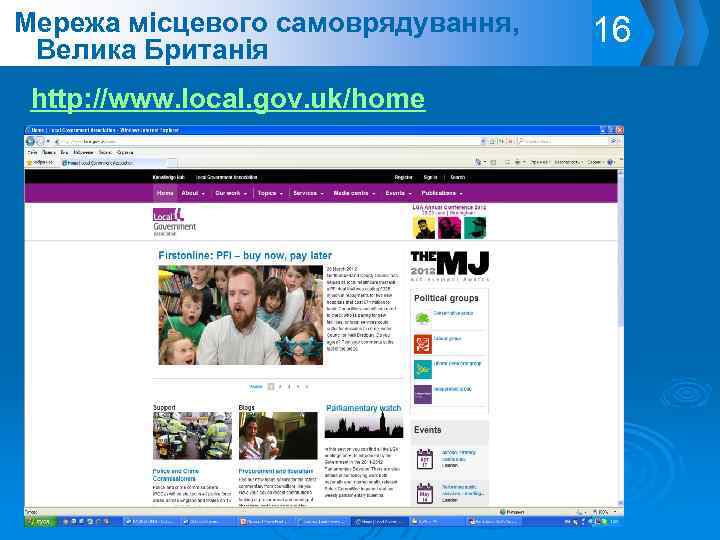Open the Knowledge Hub link

tap(169, 177)
